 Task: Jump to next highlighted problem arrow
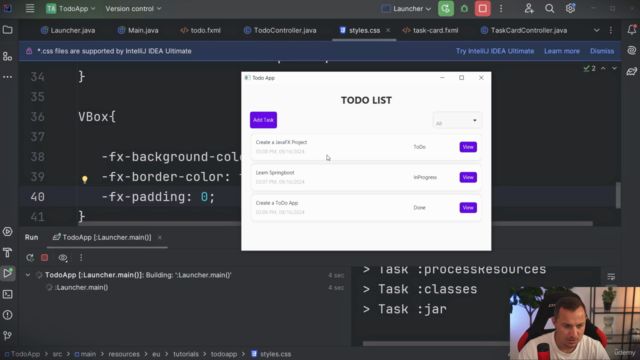pyautogui.click(x=614, y=68)
